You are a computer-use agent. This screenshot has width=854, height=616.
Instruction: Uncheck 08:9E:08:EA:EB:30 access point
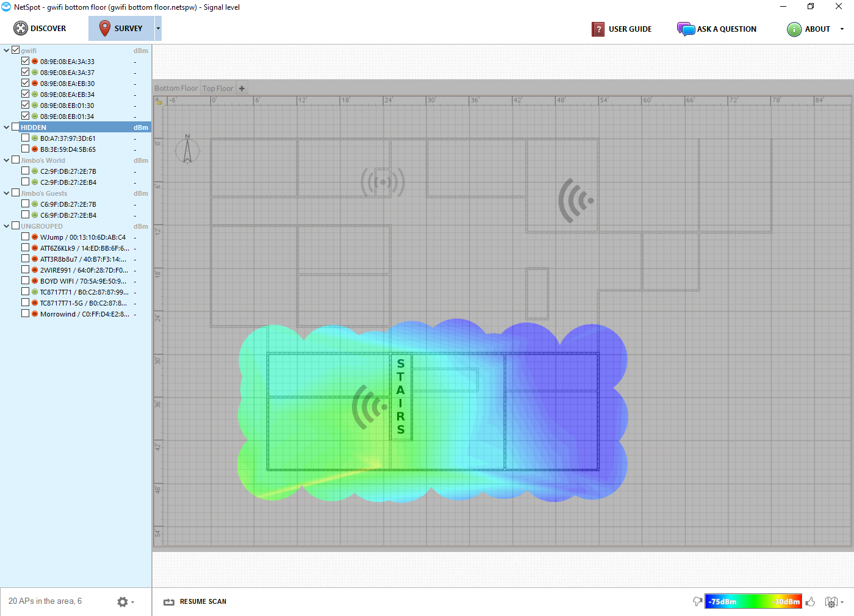click(25, 83)
